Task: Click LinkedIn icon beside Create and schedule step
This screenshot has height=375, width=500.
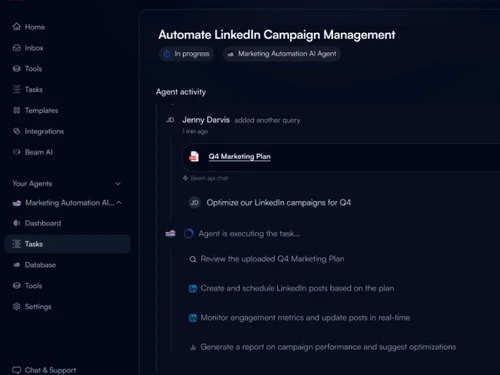Action: tap(193, 288)
